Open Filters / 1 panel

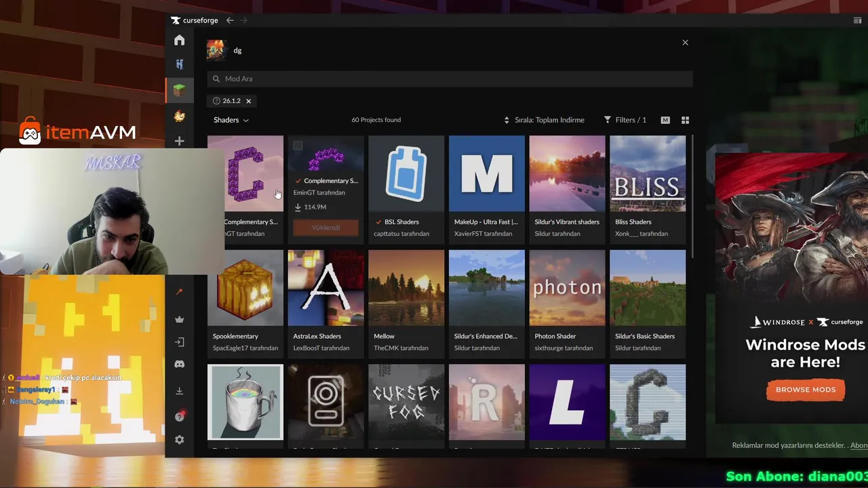point(625,120)
